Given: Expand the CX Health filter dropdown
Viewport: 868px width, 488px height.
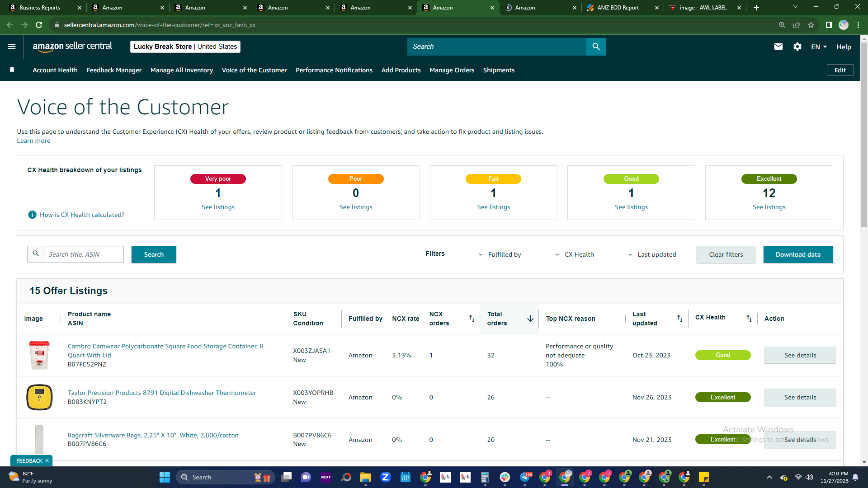Looking at the screenshot, I should coord(575,254).
